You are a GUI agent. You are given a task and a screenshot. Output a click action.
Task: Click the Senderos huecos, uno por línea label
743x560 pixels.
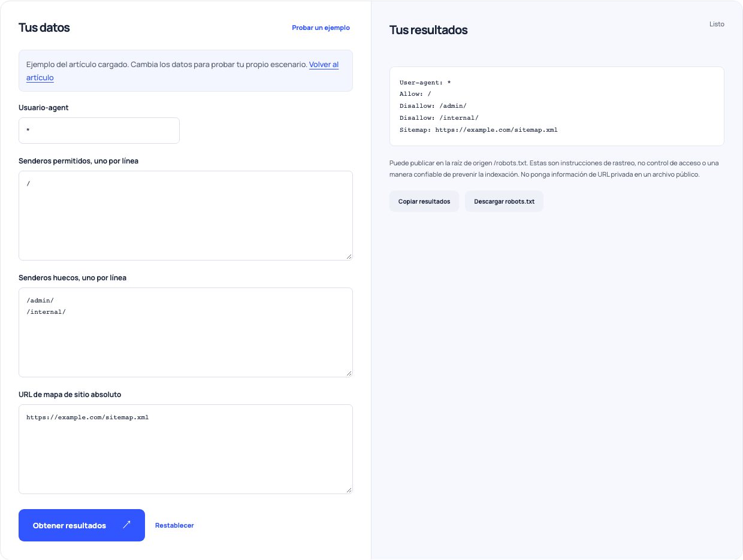(x=73, y=278)
